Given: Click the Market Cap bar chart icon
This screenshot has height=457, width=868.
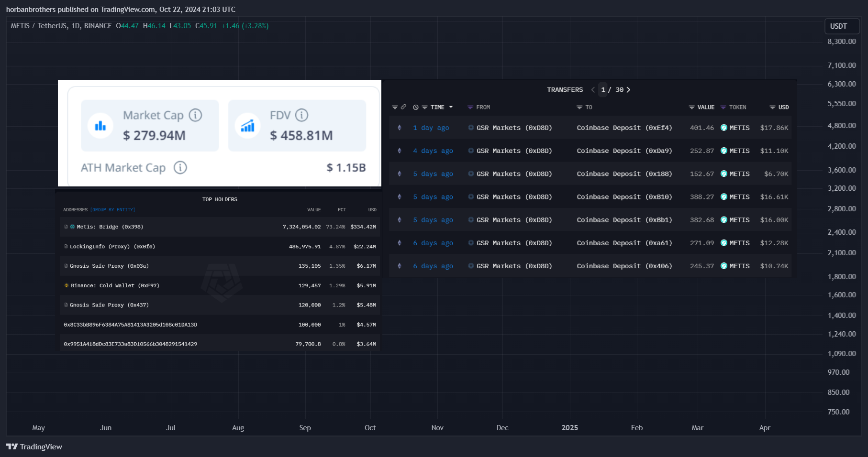Looking at the screenshot, I should click(x=100, y=126).
